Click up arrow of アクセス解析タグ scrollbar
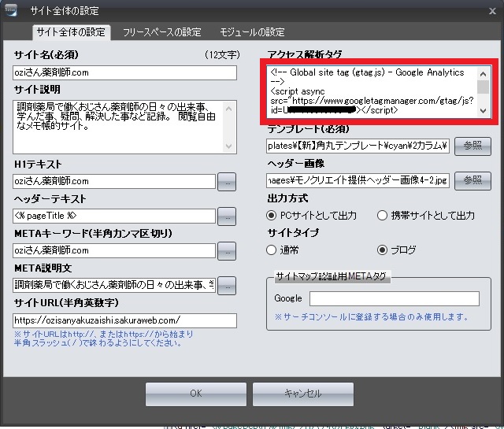This screenshot has height=429, width=504. click(484, 72)
